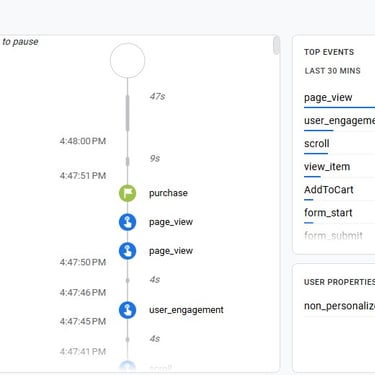
Task: Select page_view in Top Events
Action: [328, 97]
